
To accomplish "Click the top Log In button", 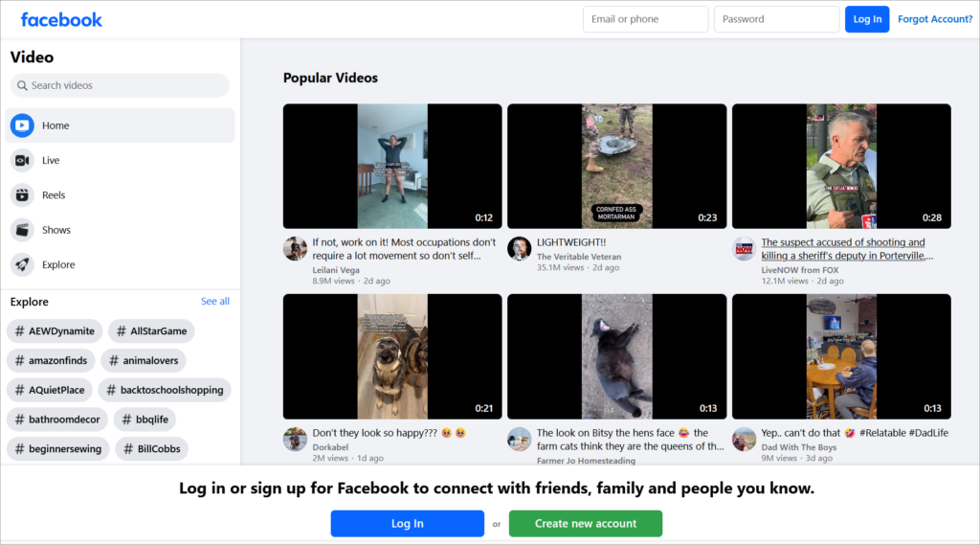I will tap(867, 19).
